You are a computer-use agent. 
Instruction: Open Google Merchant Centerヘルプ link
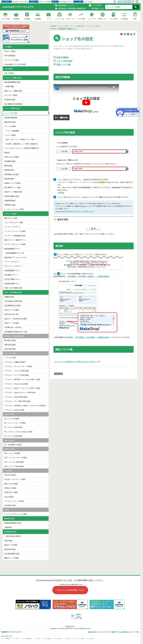tap(75, 211)
